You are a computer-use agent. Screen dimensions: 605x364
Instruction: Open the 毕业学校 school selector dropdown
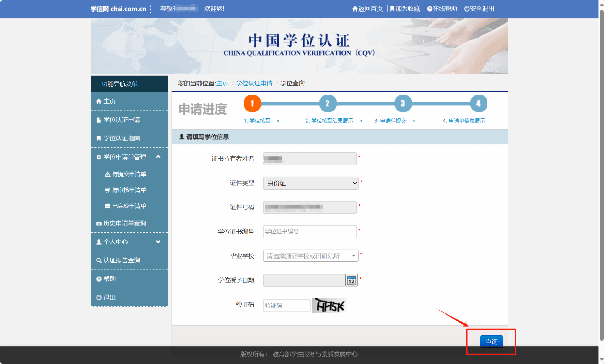tap(310, 256)
